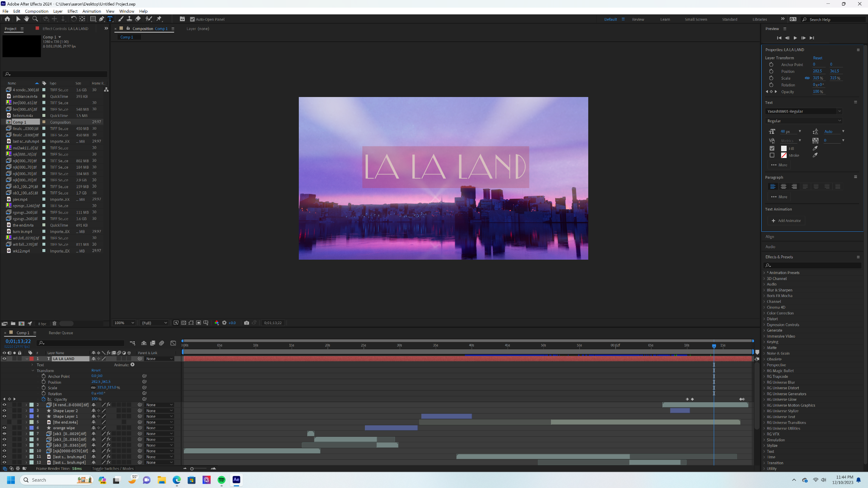Screen dimensions: 868x488
Task: Click the Add Animator button
Action: [786, 221]
